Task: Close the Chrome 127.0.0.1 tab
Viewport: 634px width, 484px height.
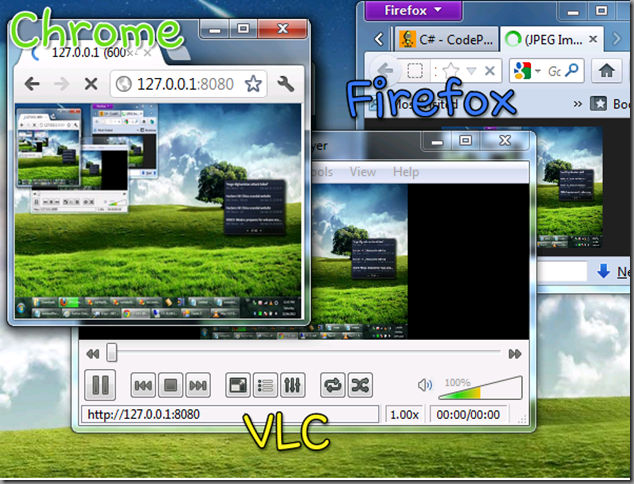Action: pyautogui.click(x=148, y=53)
